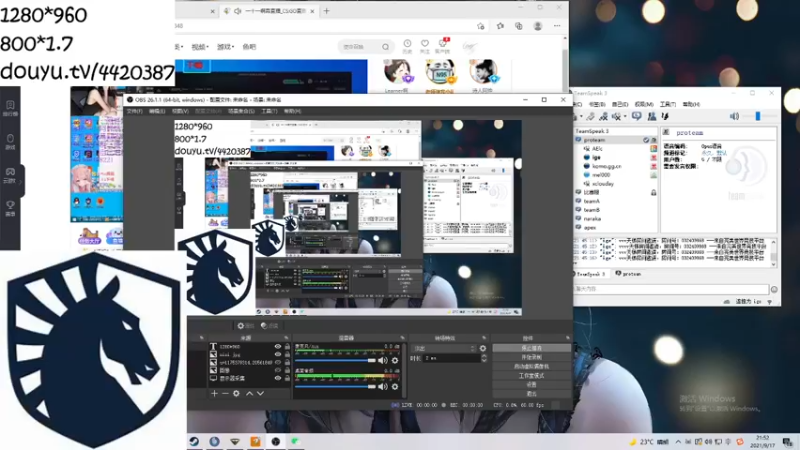
Task: Expand Douyu 游戏 navigation dropdown
Action: coord(226,47)
